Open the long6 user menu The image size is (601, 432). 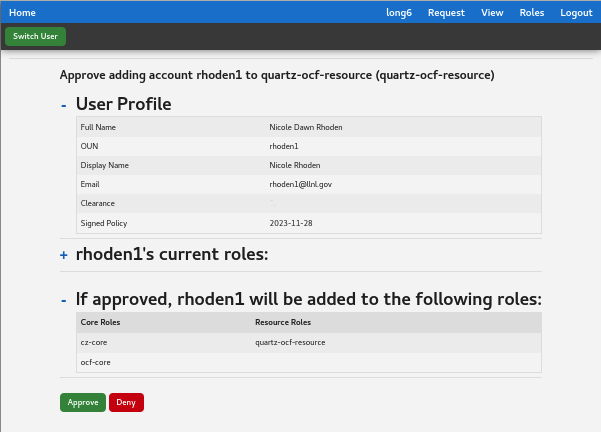(399, 13)
